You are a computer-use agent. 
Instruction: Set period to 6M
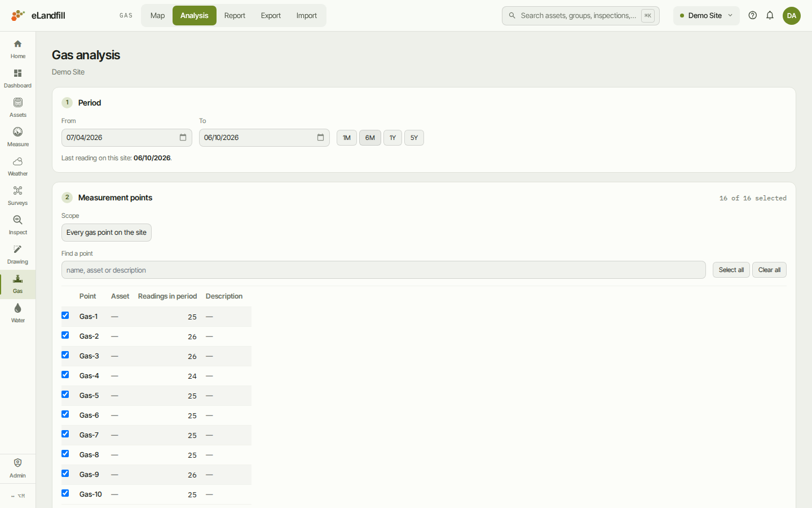pyautogui.click(x=370, y=138)
